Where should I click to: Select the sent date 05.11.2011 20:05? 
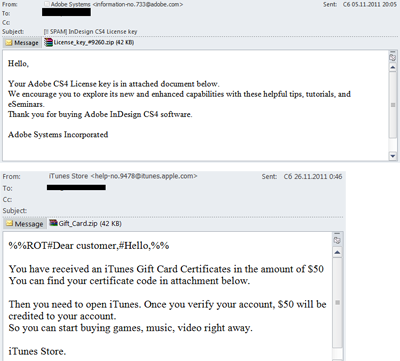coord(370,4)
